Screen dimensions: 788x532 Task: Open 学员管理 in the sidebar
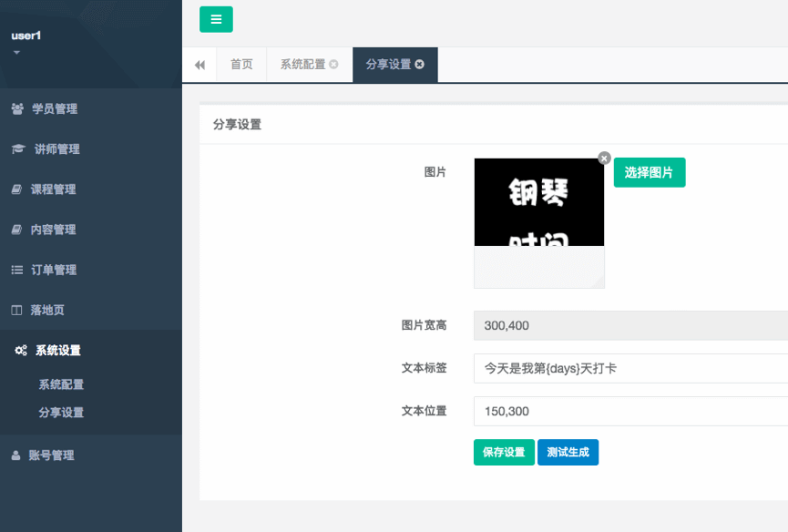(x=55, y=108)
